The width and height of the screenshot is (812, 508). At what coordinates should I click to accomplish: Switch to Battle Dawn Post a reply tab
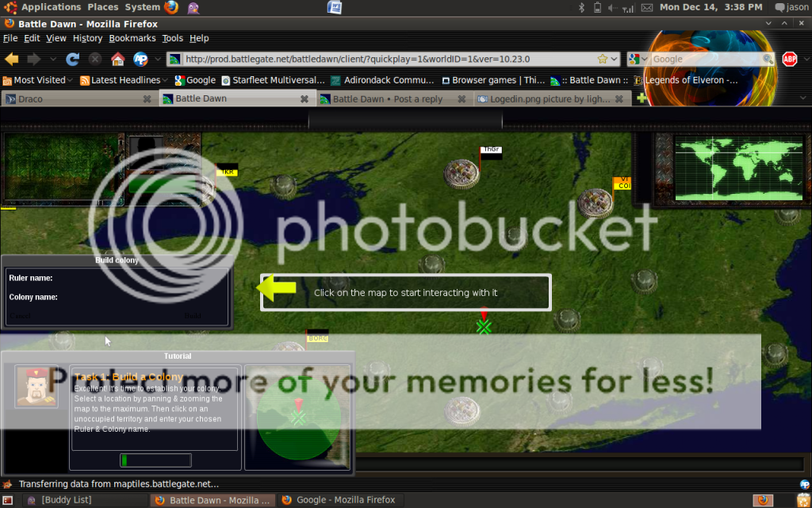pyautogui.click(x=393, y=98)
